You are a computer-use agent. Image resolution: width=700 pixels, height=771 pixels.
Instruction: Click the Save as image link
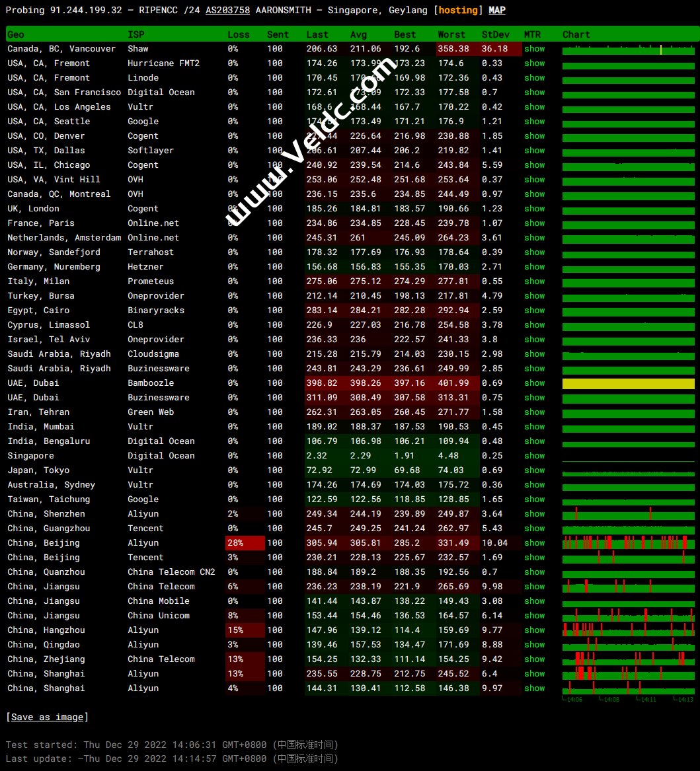point(47,717)
